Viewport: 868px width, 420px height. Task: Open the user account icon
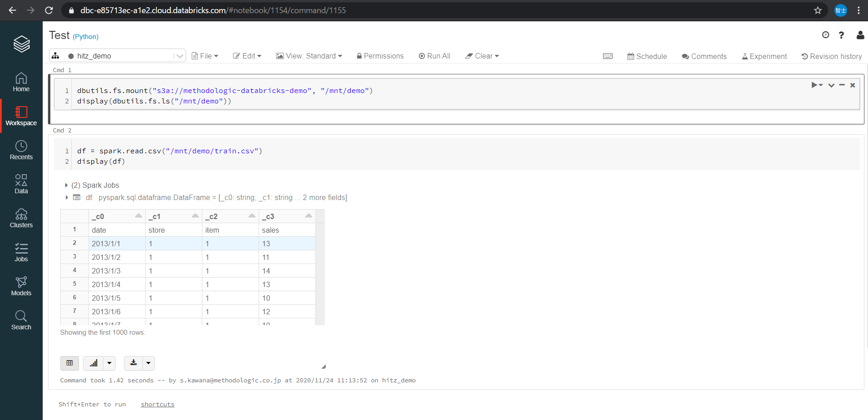(860, 35)
